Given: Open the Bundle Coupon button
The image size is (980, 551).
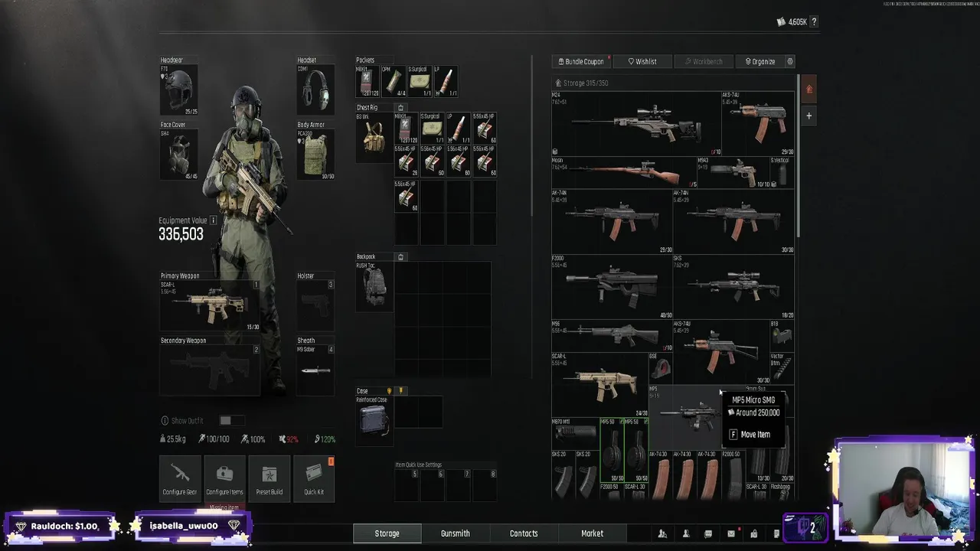Looking at the screenshot, I should [x=580, y=61].
